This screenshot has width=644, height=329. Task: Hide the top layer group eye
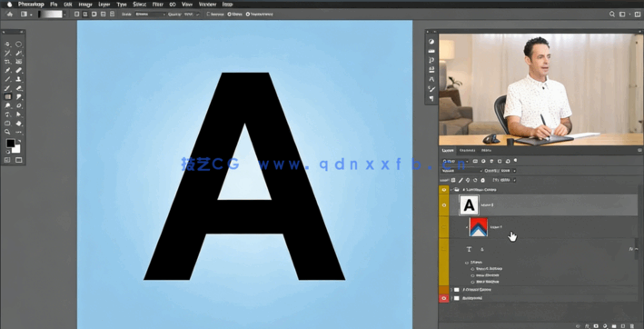point(443,190)
